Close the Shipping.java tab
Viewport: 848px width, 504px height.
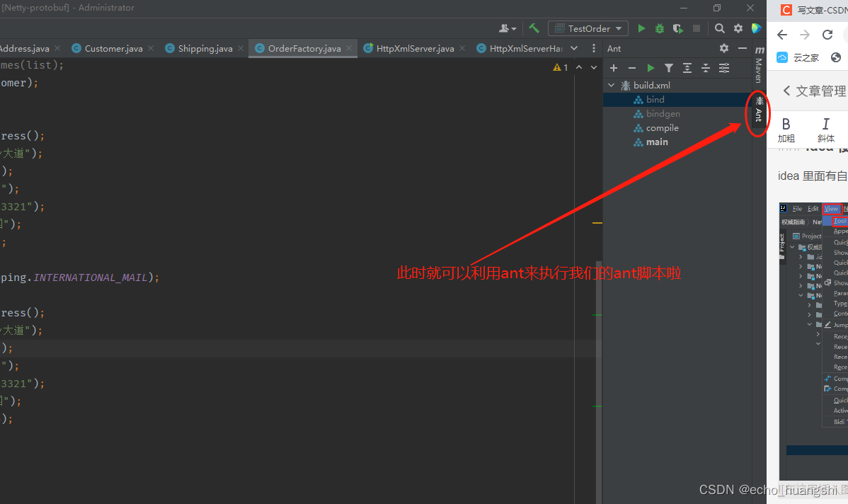(x=241, y=48)
